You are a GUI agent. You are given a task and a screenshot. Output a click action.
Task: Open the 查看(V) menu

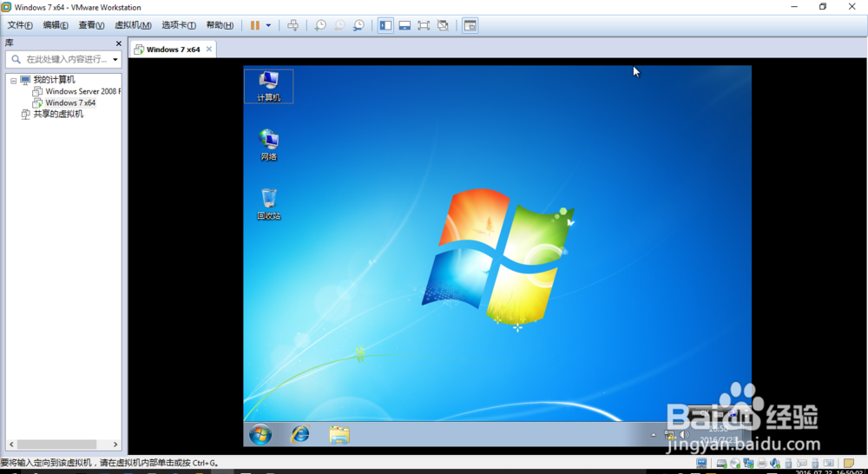click(x=91, y=25)
